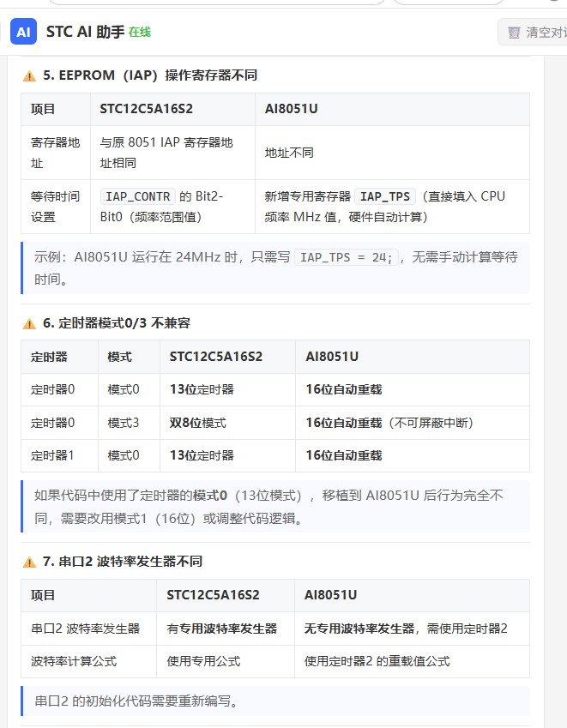Screen dimensions: 567x728
Task: Click the AI8051U header in EEPROM table
Action: (x=392, y=109)
